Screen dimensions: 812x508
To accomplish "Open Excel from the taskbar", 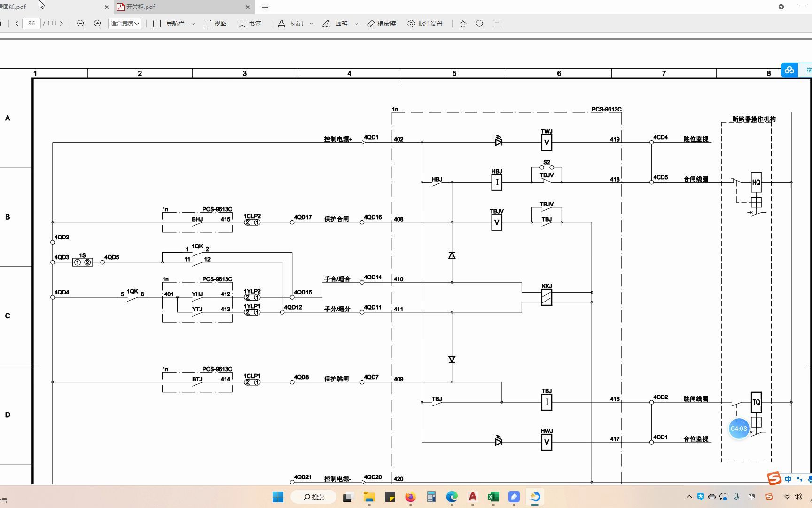I will pyautogui.click(x=493, y=497).
